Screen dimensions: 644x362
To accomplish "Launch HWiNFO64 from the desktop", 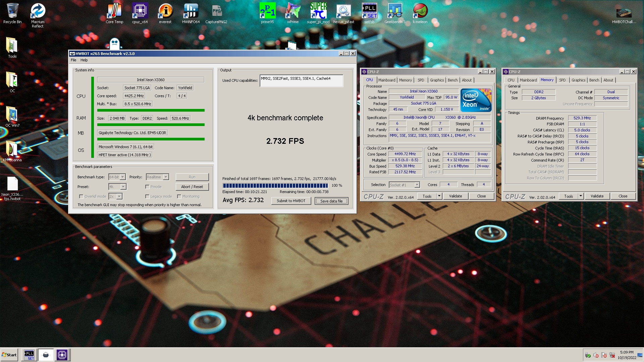I will pos(191,13).
